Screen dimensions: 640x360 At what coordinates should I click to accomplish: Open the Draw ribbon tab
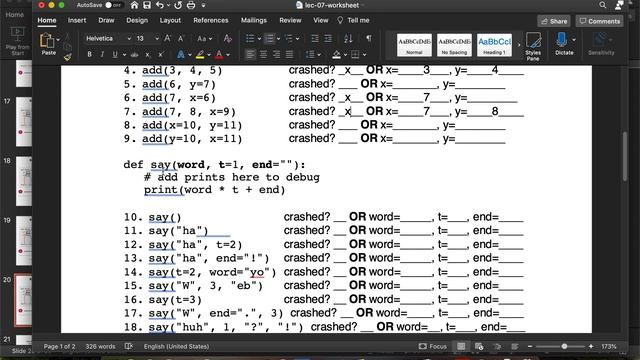(106, 20)
